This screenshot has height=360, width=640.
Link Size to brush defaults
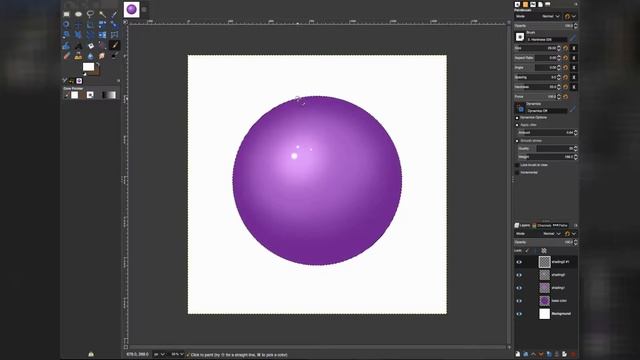[x=574, y=48]
